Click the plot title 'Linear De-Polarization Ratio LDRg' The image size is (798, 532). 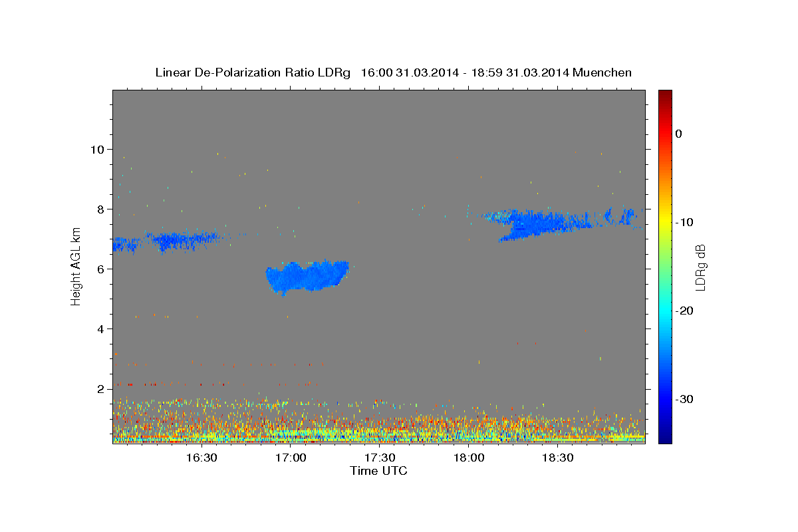tap(253, 72)
